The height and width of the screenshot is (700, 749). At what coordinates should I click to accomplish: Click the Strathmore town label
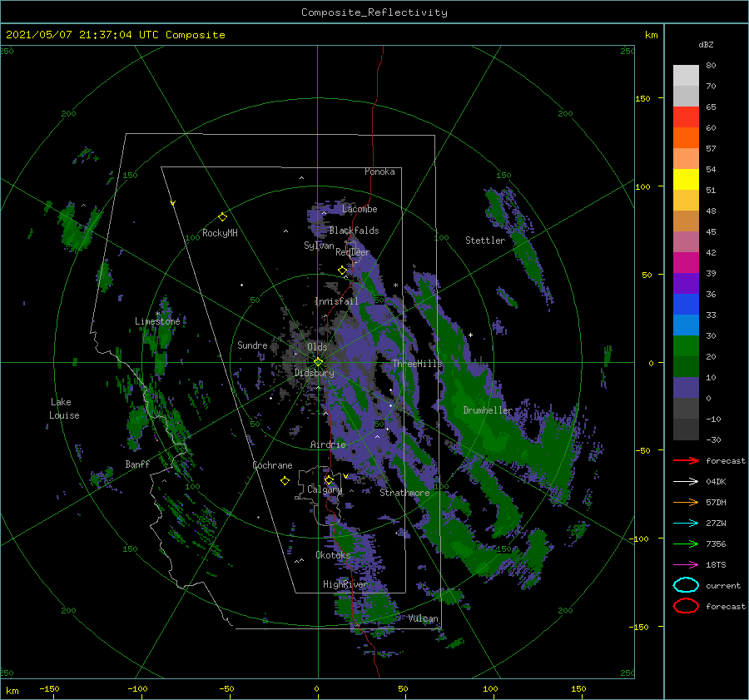[404, 493]
